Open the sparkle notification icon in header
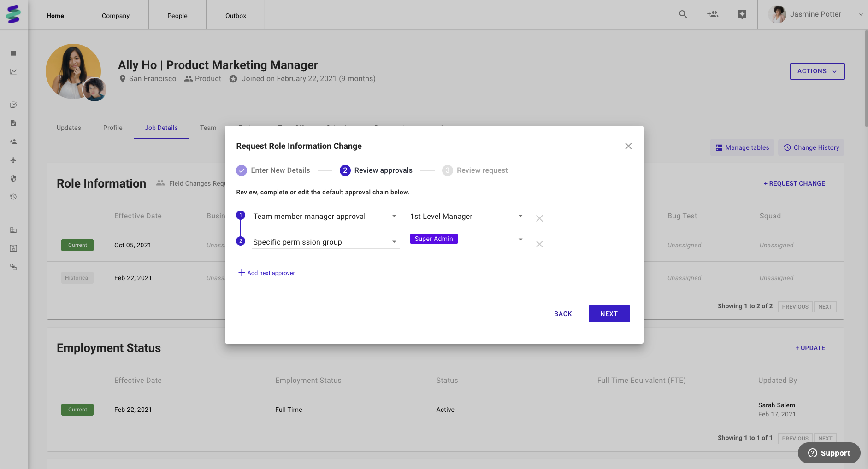 point(742,14)
